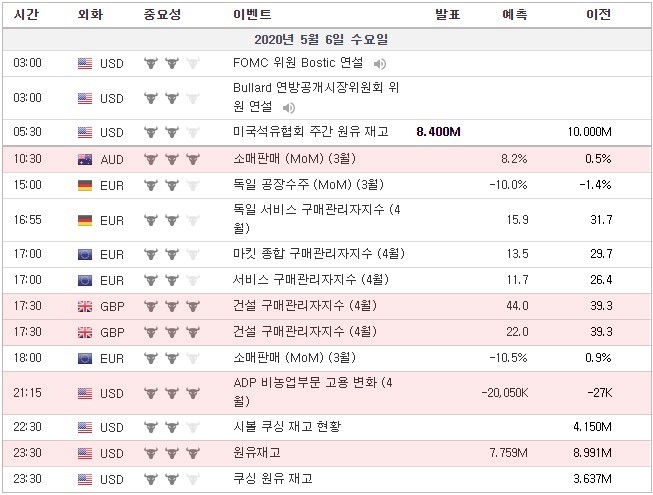
Task: Click the 중요성 column header
Action: 162,15
